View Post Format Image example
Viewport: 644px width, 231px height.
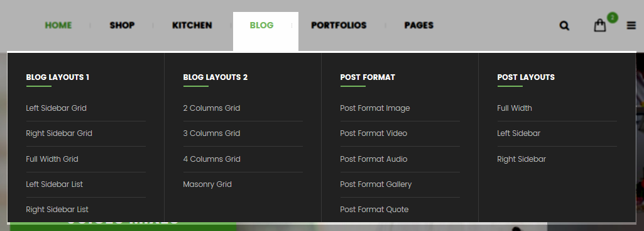[375, 108]
